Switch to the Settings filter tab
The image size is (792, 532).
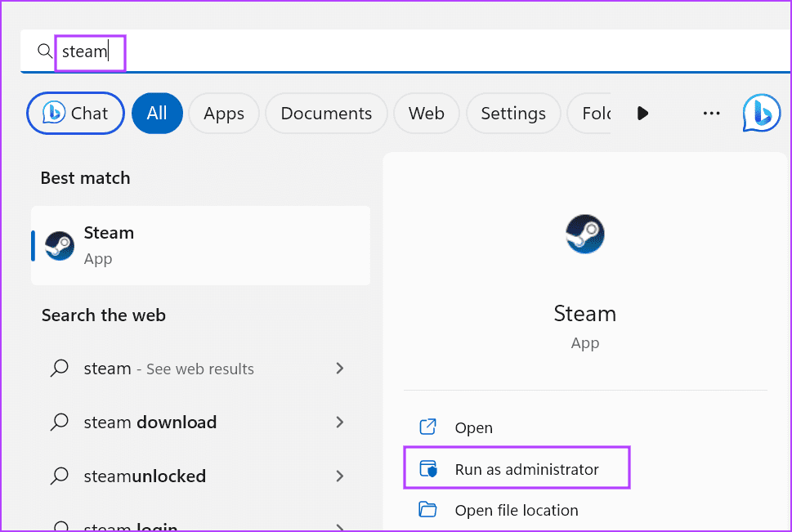point(513,113)
